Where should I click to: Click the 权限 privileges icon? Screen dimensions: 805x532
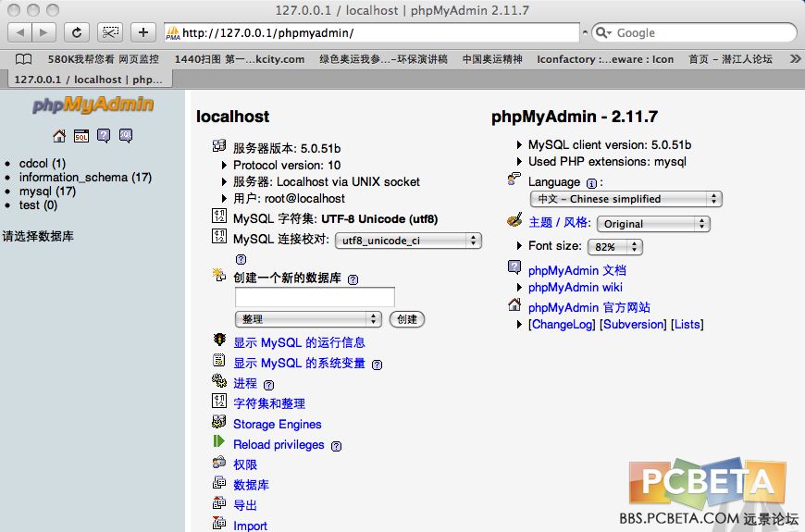click(219, 463)
